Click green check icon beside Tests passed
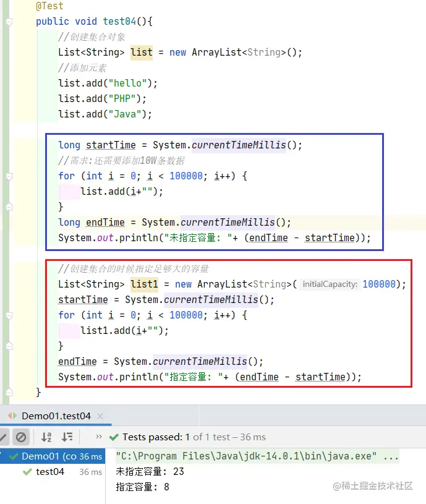This screenshot has width=426, height=504. click(x=114, y=437)
